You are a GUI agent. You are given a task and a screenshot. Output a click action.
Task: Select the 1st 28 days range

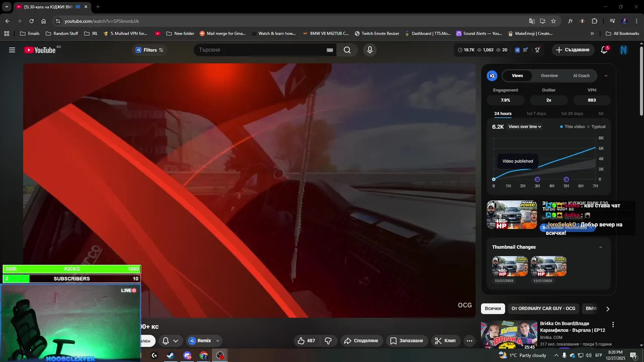pyautogui.click(x=572, y=114)
